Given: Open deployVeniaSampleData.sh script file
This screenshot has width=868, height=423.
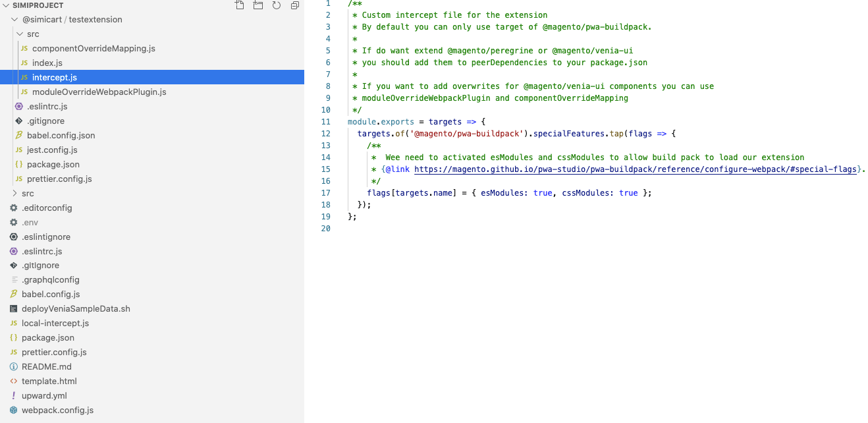Looking at the screenshot, I should (x=76, y=308).
